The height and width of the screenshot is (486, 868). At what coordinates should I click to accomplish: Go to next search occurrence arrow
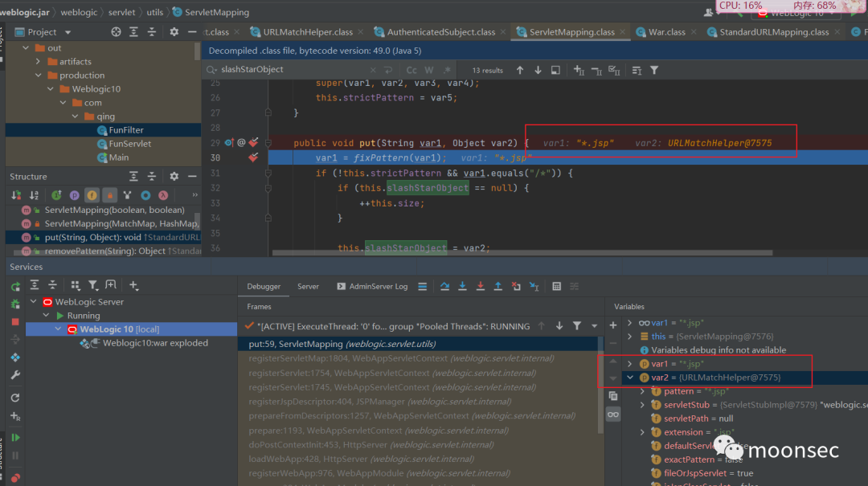[x=538, y=71]
